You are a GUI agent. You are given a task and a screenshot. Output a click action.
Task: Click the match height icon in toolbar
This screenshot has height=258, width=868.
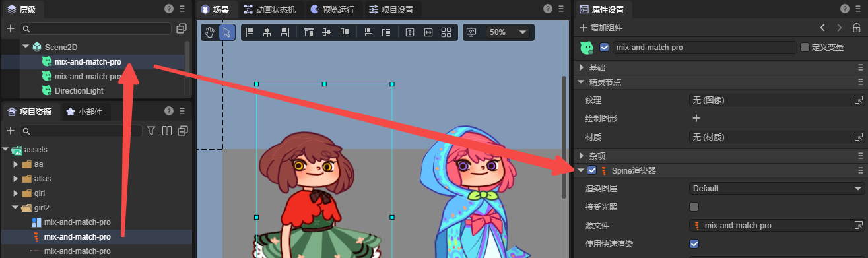[410, 32]
